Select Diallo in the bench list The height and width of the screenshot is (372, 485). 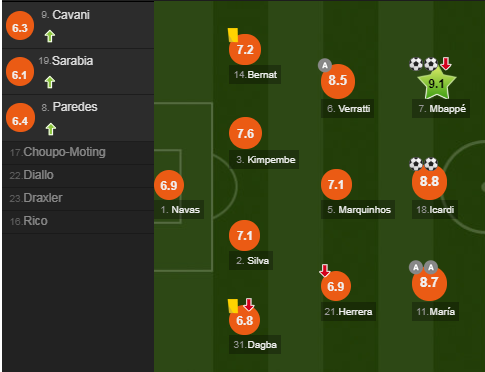(x=78, y=175)
